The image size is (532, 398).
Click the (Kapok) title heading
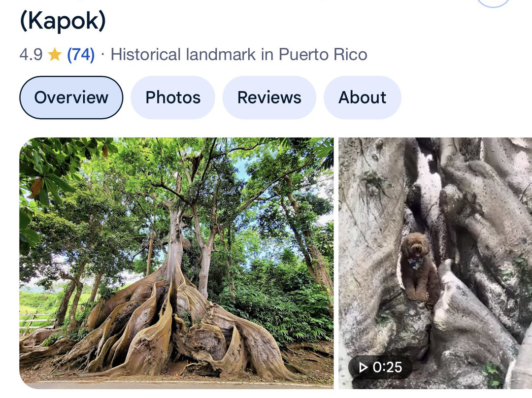point(63,21)
